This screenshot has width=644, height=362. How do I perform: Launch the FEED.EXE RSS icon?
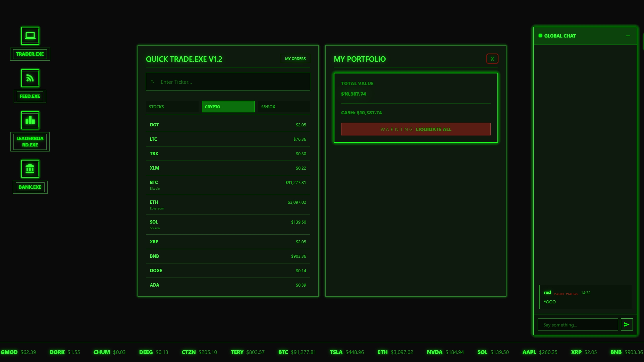tap(30, 78)
